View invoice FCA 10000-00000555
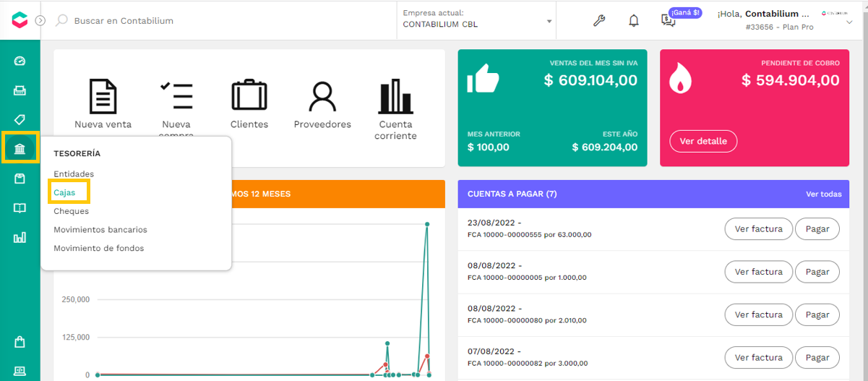Viewport: 868px width, 381px height. tap(758, 229)
